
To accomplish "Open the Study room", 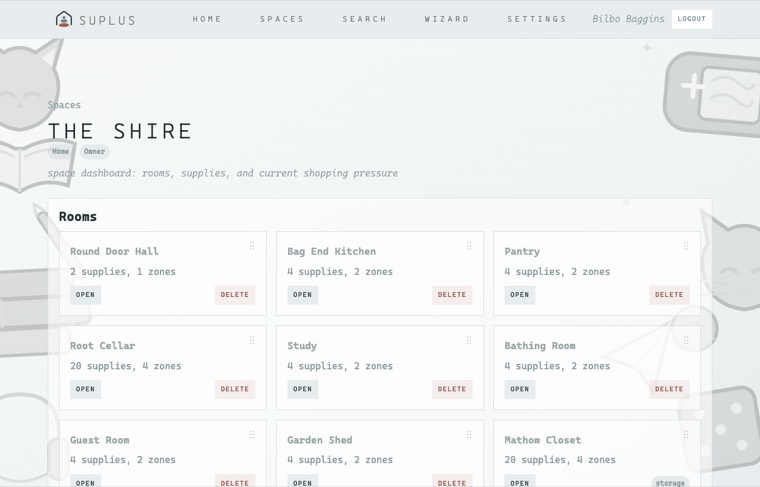I will pos(302,389).
